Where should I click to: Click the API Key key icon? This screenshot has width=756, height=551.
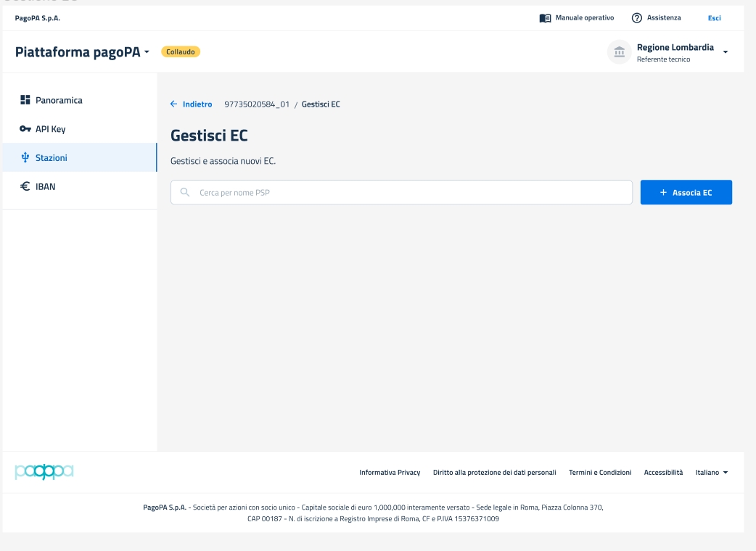[25, 129]
